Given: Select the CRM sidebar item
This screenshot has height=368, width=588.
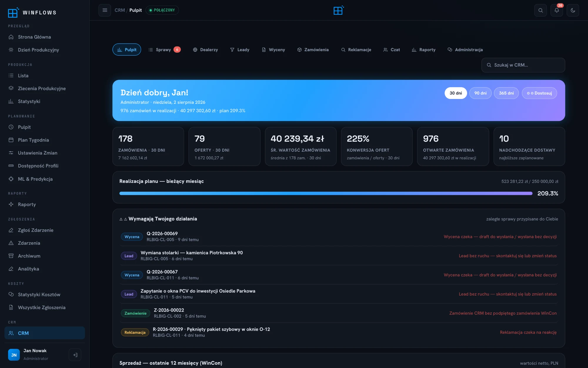Looking at the screenshot, I should (x=45, y=333).
